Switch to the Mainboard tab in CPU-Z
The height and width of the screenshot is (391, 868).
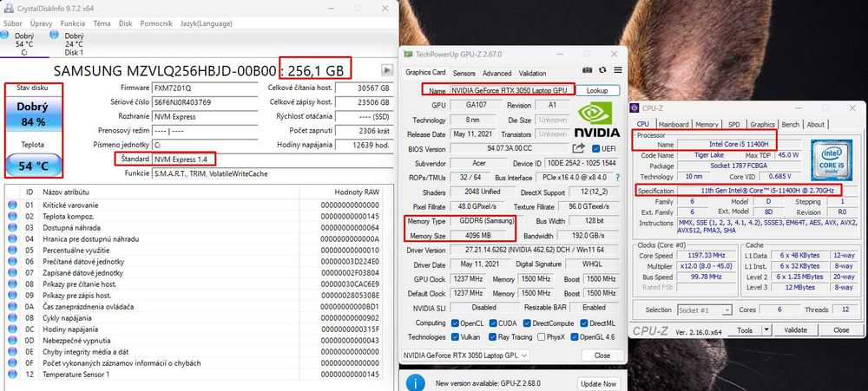coord(674,125)
